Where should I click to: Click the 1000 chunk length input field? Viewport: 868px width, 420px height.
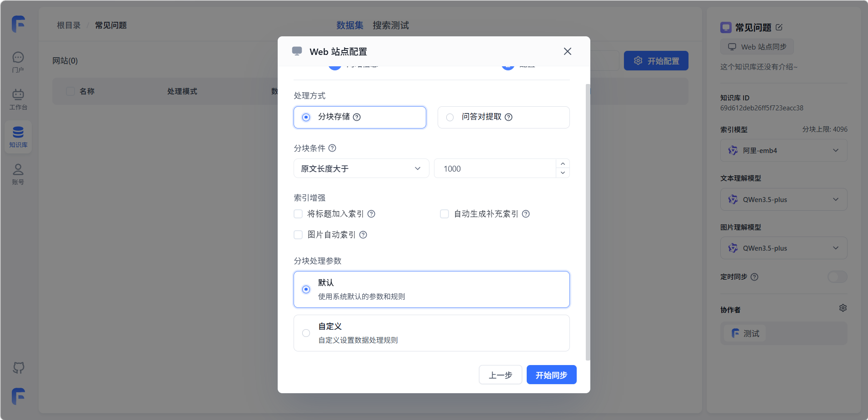(x=494, y=168)
